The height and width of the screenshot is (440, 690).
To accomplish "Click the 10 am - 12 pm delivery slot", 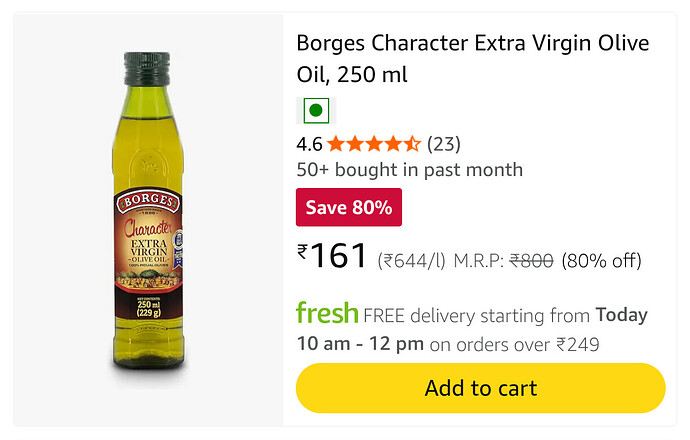I will [x=359, y=345].
